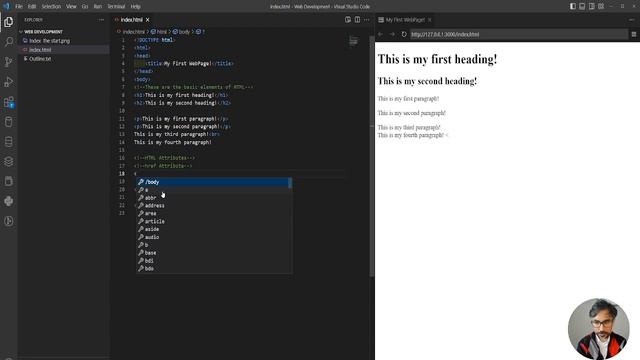
Task: Select index.html in the Explorer tree
Action: coord(40,50)
